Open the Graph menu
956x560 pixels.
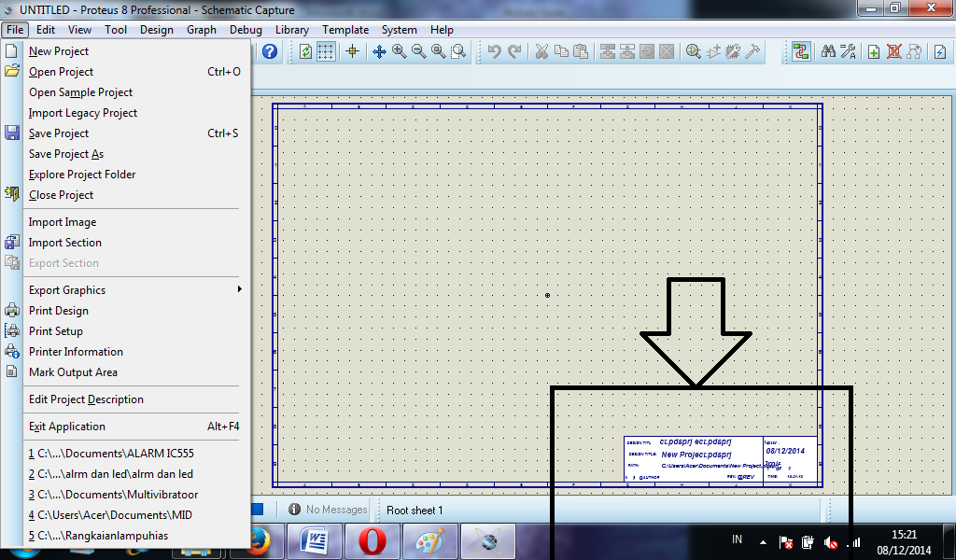point(202,29)
